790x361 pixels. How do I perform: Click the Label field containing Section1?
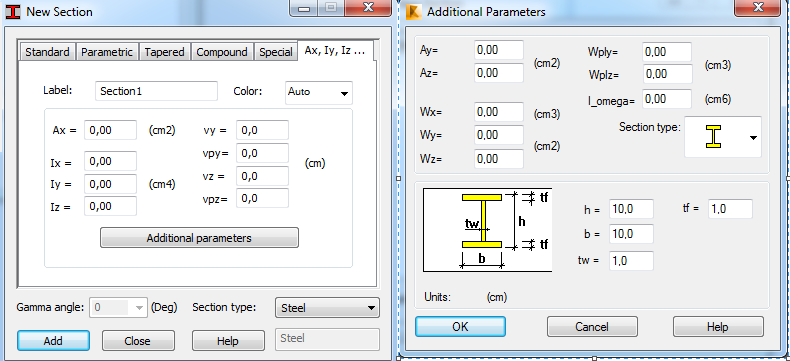[156, 91]
